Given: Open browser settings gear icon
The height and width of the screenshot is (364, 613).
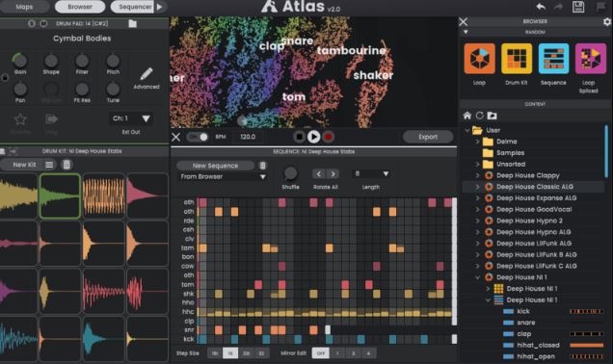Looking at the screenshot, I should [607, 22].
